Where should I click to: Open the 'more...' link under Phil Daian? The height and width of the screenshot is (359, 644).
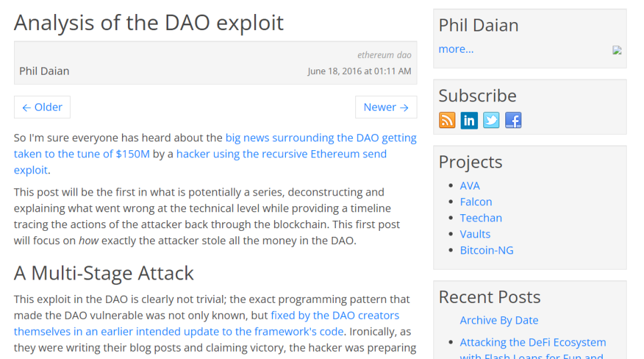(456, 49)
